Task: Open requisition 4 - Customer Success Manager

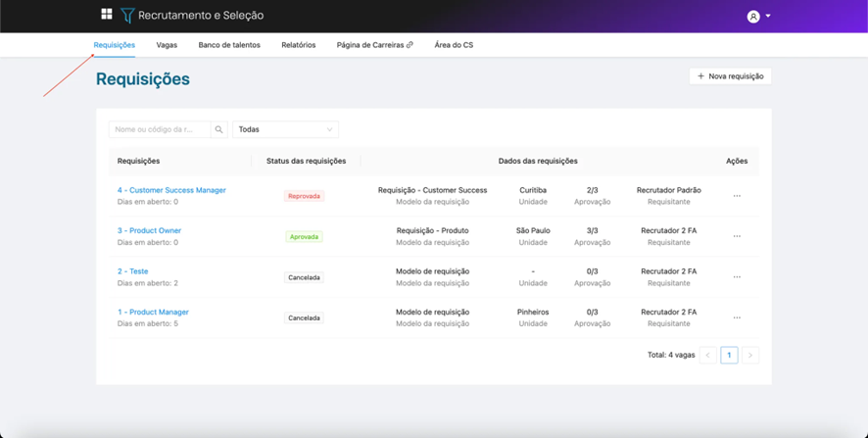Action: pos(171,190)
